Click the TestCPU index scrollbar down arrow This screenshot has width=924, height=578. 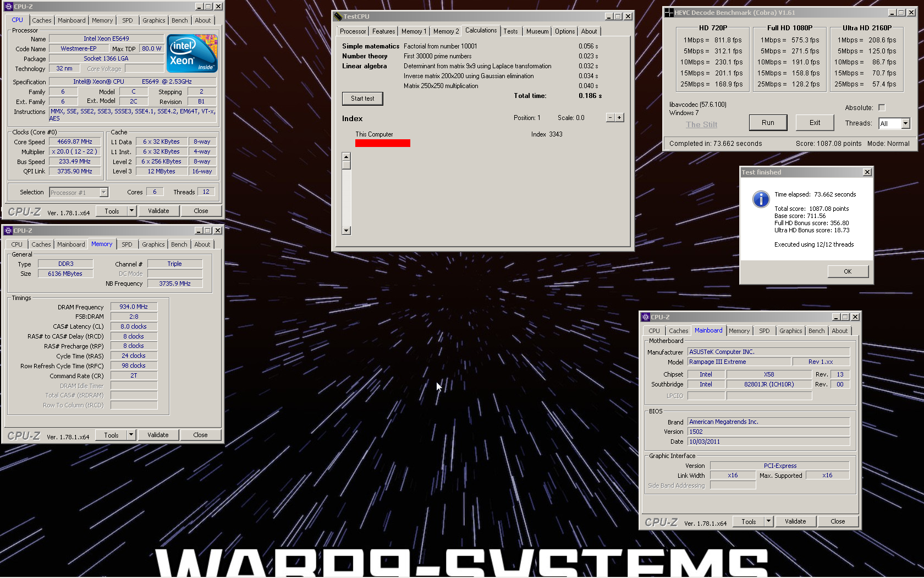tap(346, 231)
